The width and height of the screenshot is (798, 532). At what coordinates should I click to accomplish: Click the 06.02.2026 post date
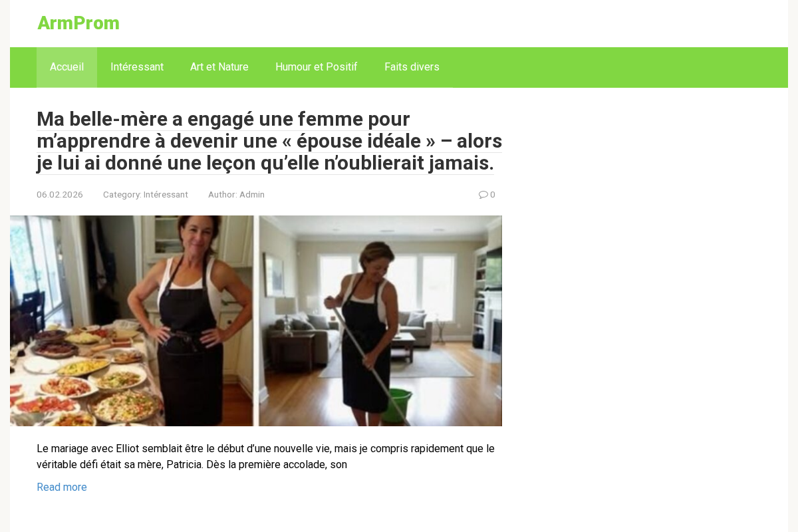click(60, 195)
